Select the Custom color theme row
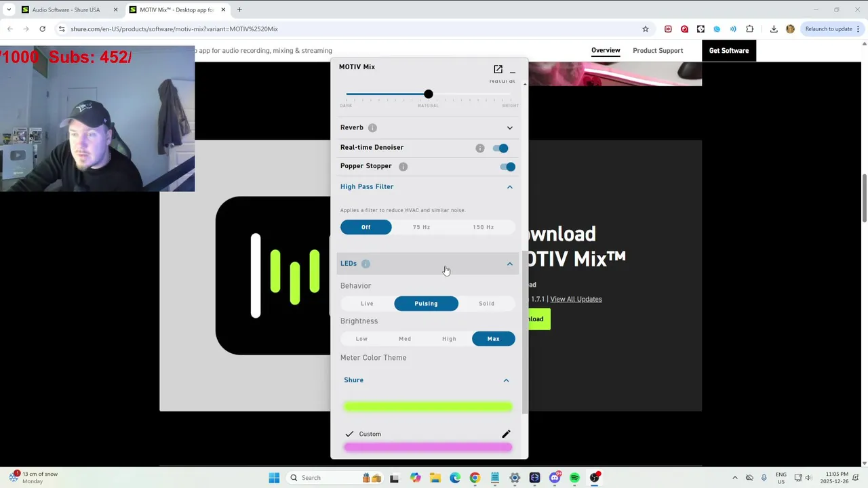 (x=427, y=434)
